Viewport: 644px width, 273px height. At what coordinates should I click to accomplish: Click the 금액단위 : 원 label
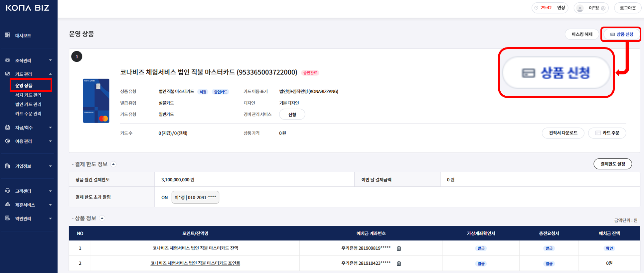[626, 220]
